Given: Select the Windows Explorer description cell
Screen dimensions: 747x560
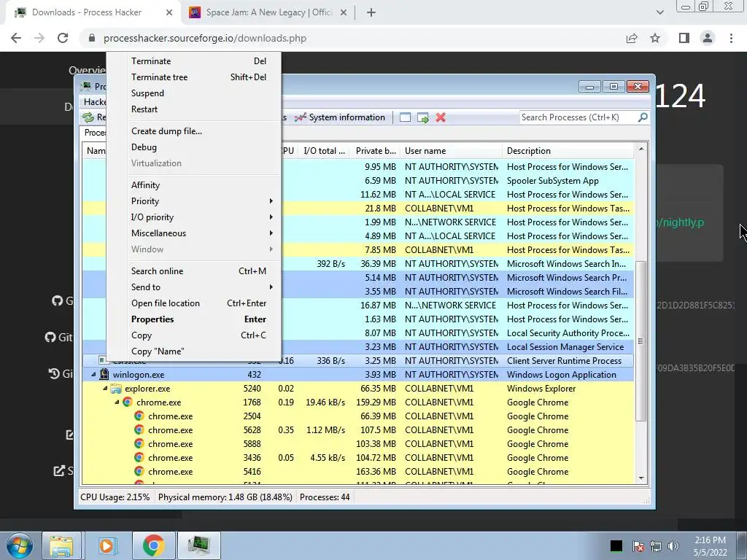Looking at the screenshot, I should pos(541,389).
